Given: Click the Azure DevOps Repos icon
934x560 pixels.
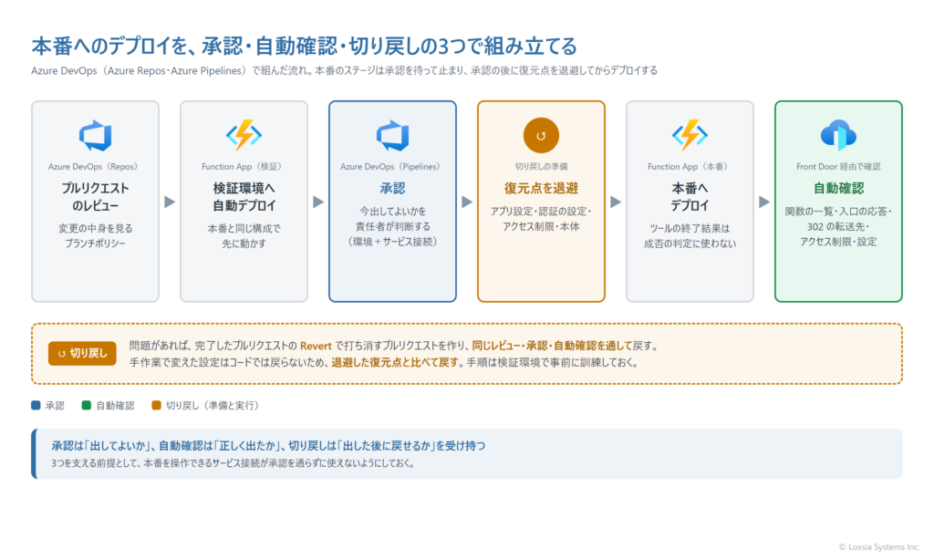Looking at the screenshot, I should [x=95, y=135].
